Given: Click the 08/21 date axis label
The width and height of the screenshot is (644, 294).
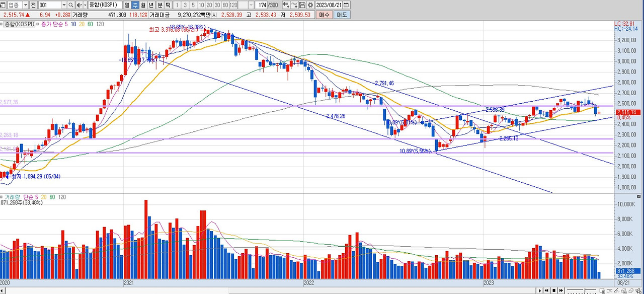Looking at the screenshot, I should click(x=623, y=283).
